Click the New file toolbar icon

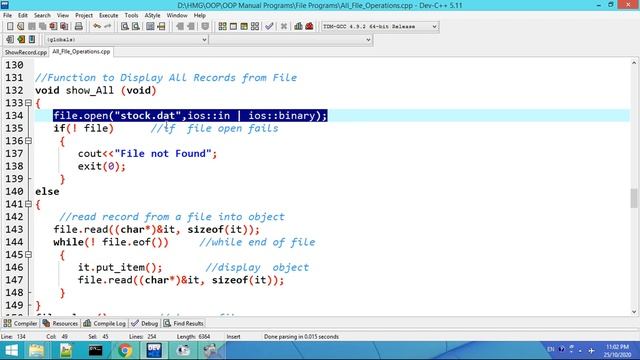coord(10,27)
